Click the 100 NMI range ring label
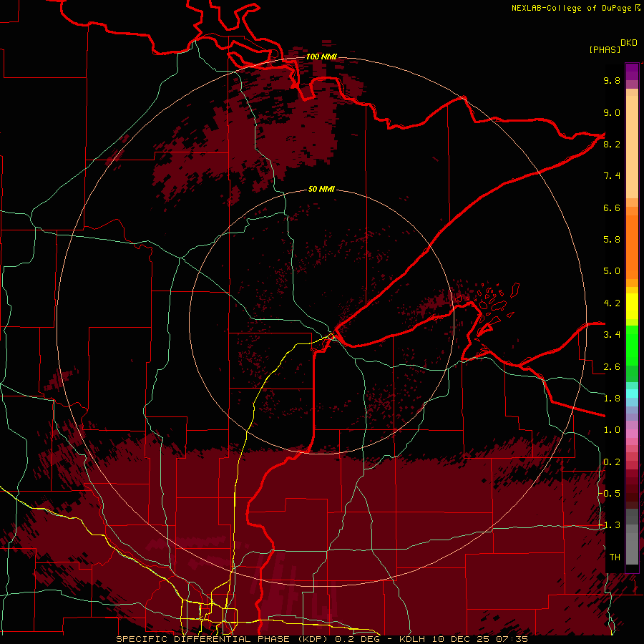Image resolution: width=644 pixels, height=644 pixels. 321,57
